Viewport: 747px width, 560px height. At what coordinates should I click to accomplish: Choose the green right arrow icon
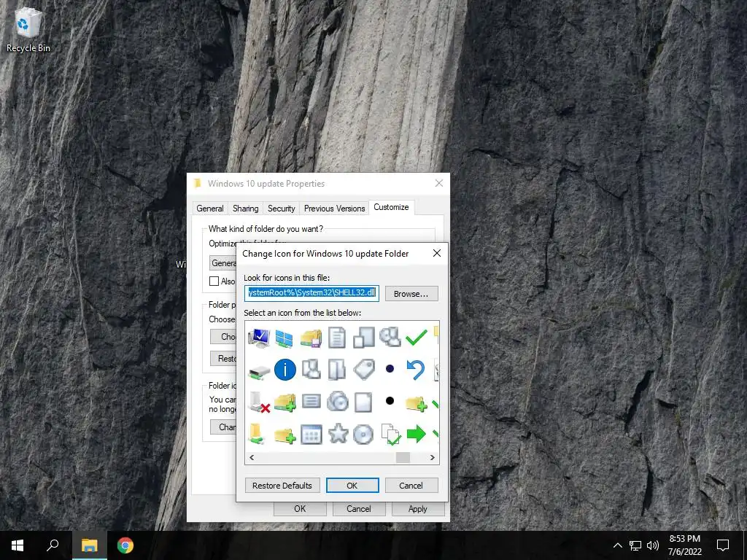[416, 434]
